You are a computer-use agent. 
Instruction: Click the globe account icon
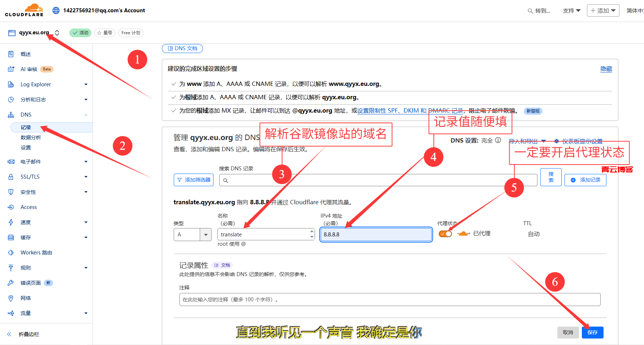click(x=56, y=10)
